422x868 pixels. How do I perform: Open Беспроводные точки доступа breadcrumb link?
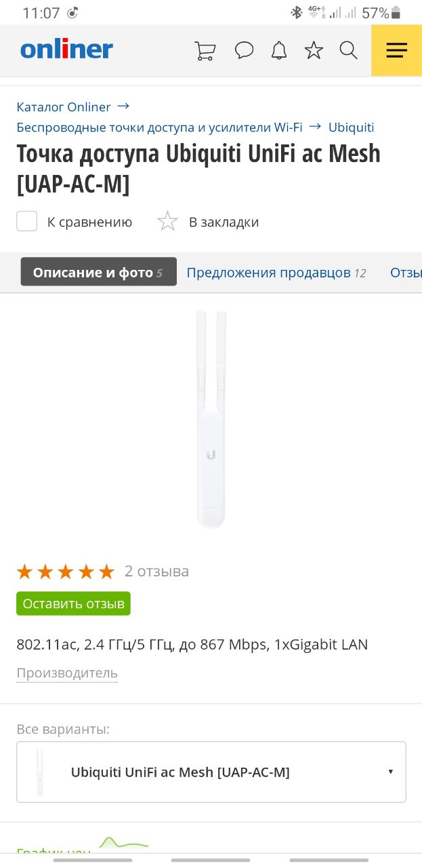159,127
